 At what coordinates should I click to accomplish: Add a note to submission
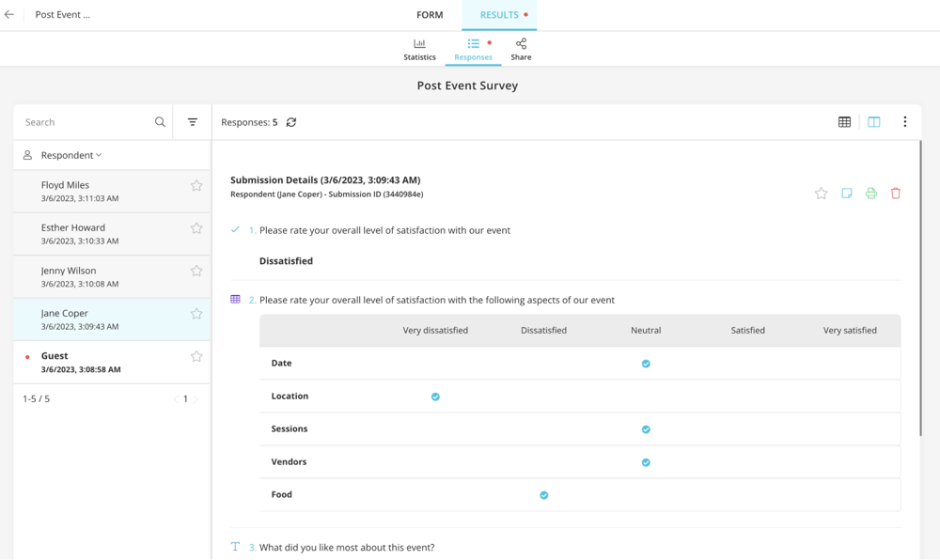tap(847, 194)
